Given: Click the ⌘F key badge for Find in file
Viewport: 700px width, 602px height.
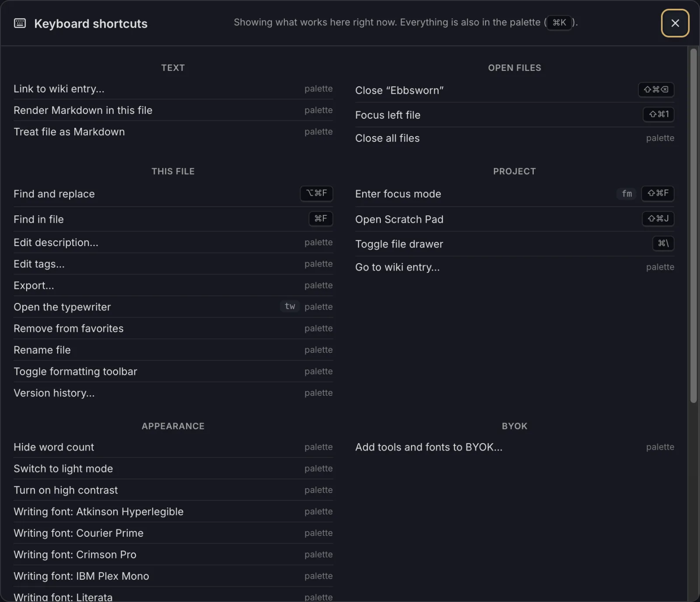Looking at the screenshot, I should (321, 219).
